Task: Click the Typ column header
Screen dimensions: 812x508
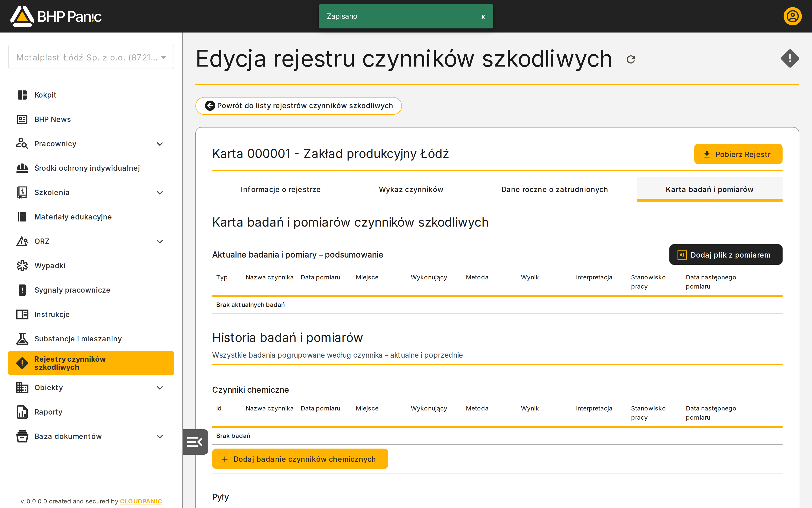Action: pos(222,277)
